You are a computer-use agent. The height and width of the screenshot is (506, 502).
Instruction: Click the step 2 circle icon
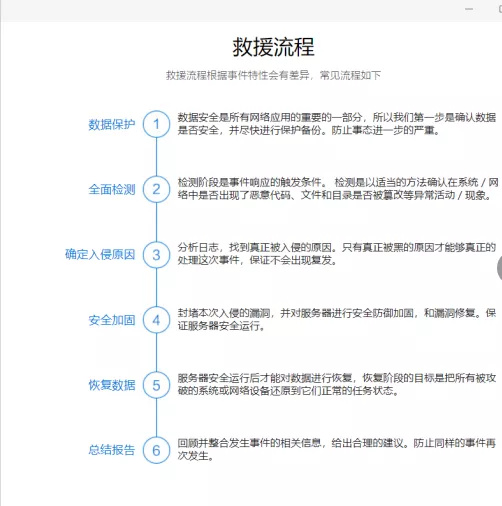point(156,189)
